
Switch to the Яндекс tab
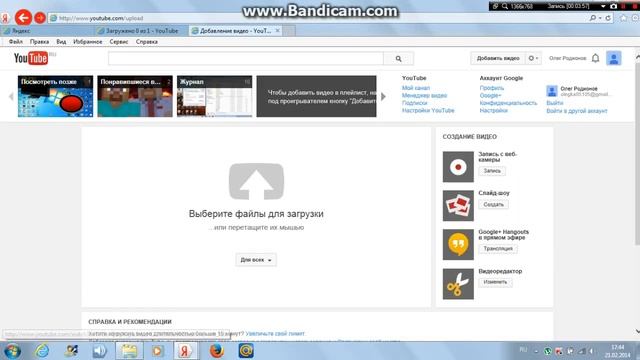[x=47, y=31]
